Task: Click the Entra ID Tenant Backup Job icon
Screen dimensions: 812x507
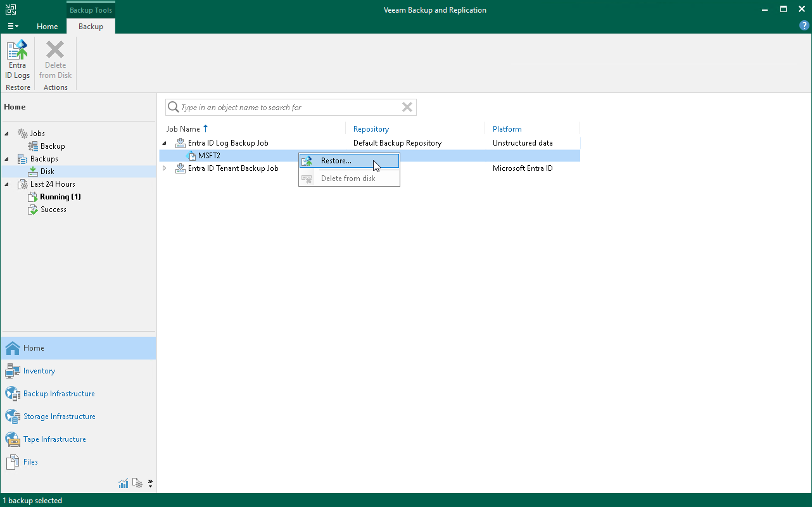Action: click(x=181, y=168)
